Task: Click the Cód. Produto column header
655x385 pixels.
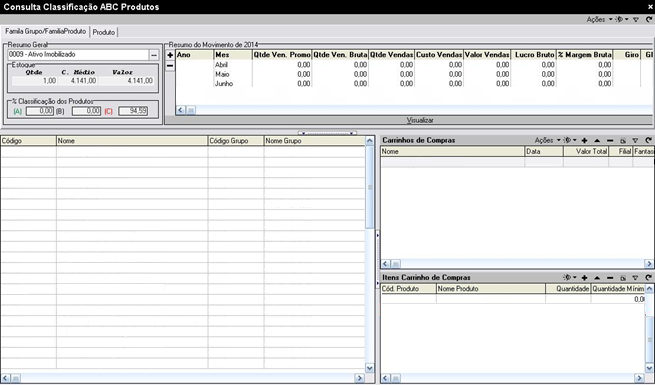Action: pyautogui.click(x=409, y=289)
